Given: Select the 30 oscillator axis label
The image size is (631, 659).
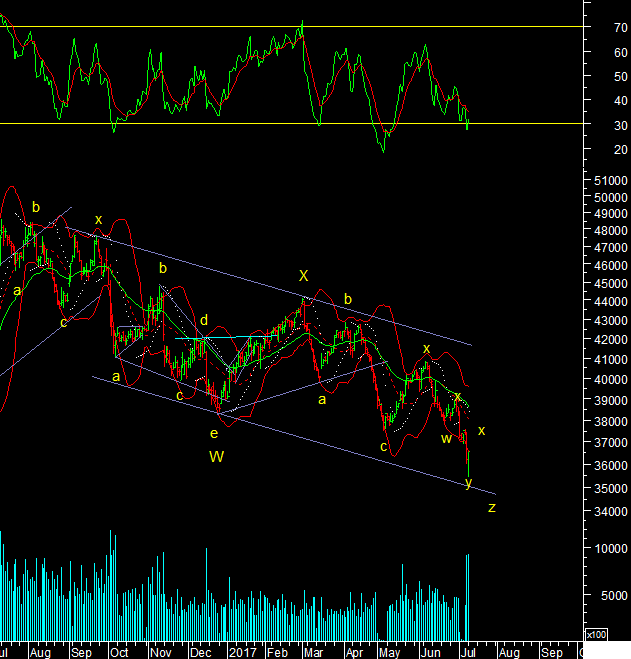Looking at the screenshot, I should pos(620,126).
